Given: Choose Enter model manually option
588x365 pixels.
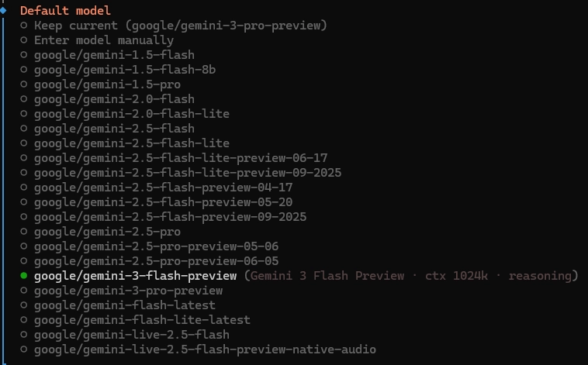Looking at the screenshot, I should (103, 40).
